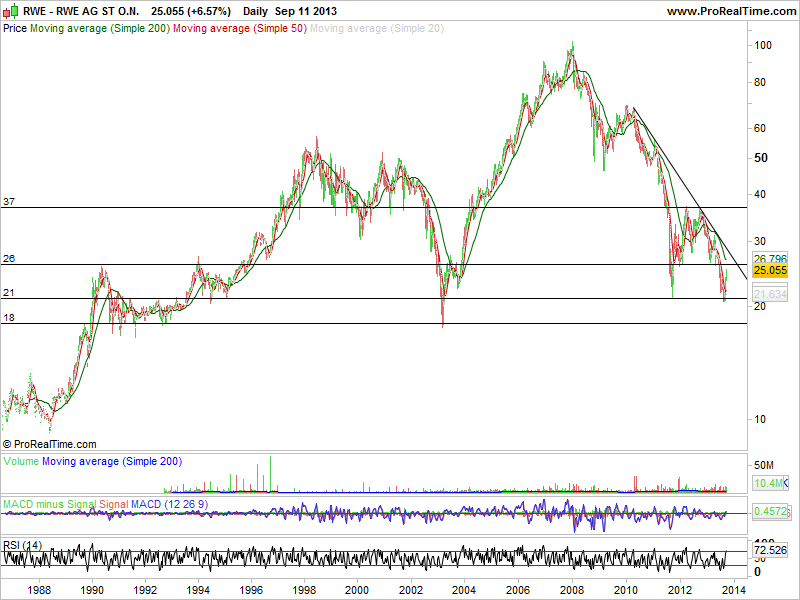
Task: Click the "2000" year on the time axis
Action: point(357,590)
